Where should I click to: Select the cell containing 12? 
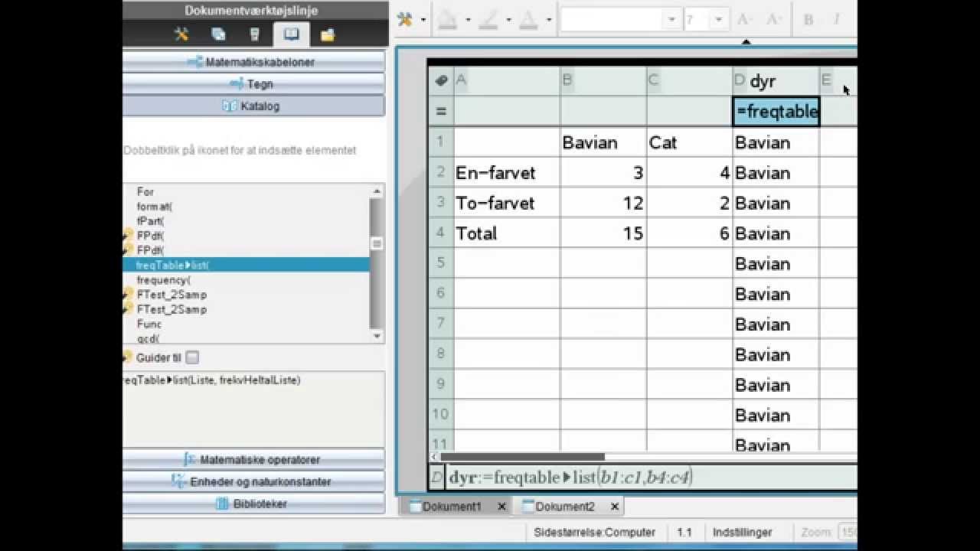[x=603, y=203]
